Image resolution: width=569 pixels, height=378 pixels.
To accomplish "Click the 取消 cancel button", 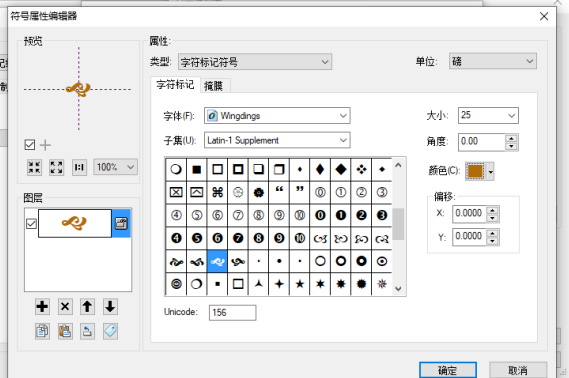I will pyautogui.click(x=518, y=370).
